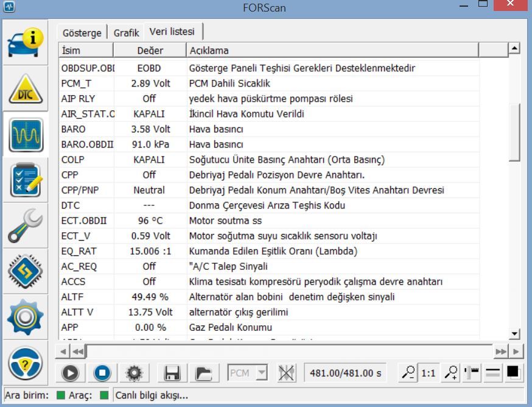Image resolution: width=532 pixels, height=407 pixels.
Task: Click the crossed tools disconnect icon
Action: (286, 373)
